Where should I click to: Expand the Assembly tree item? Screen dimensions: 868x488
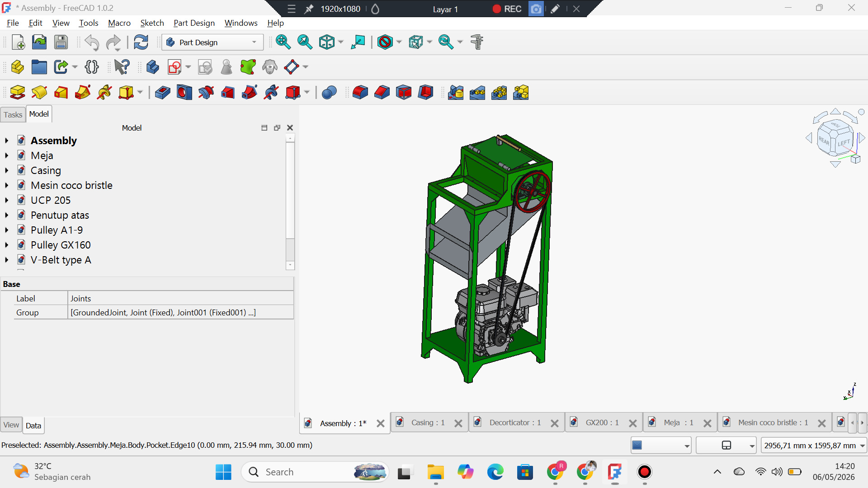point(7,141)
